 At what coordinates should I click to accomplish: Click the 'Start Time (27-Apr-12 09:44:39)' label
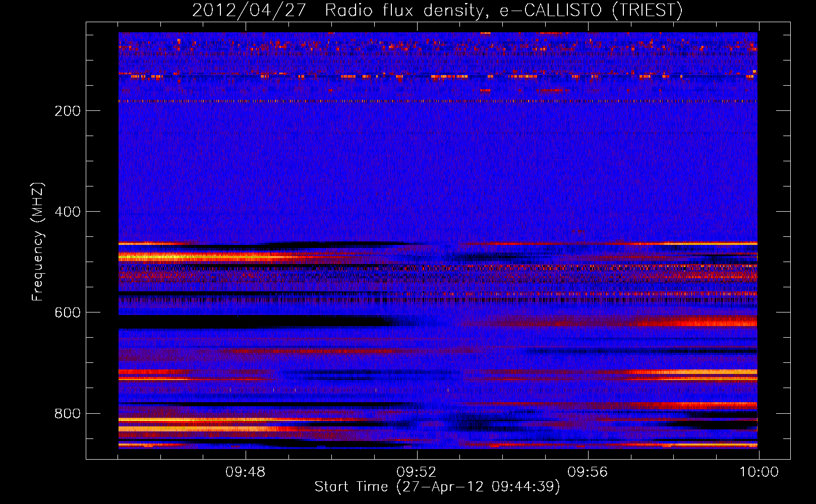pos(437,487)
